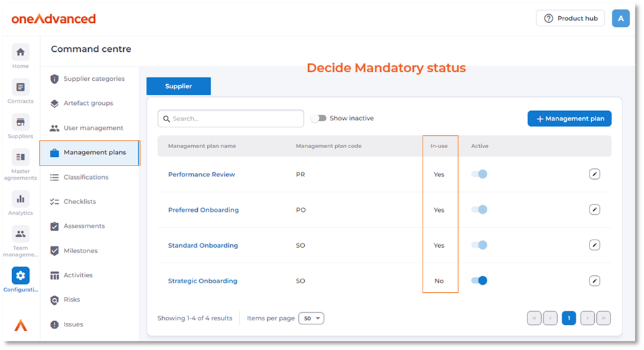The image size is (644, 350).
Task: Click the Product hub button
Action: pos(571,18)
